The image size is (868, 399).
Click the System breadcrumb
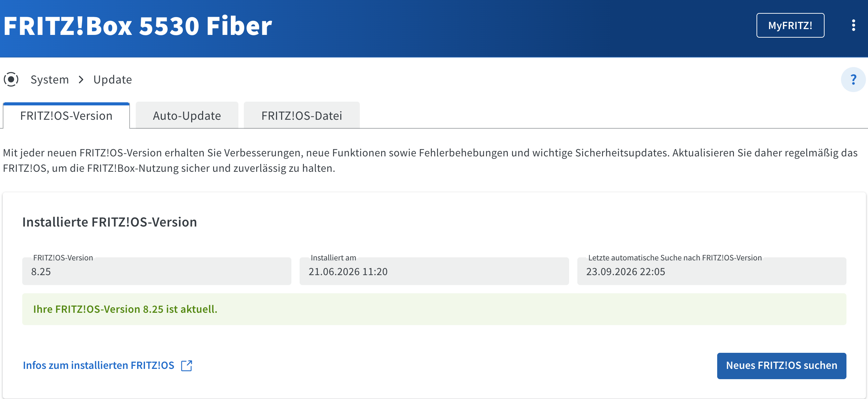point(50,80)
